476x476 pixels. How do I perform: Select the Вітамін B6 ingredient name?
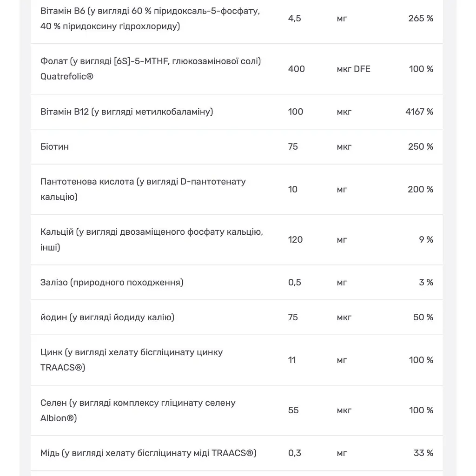[150, 19]
